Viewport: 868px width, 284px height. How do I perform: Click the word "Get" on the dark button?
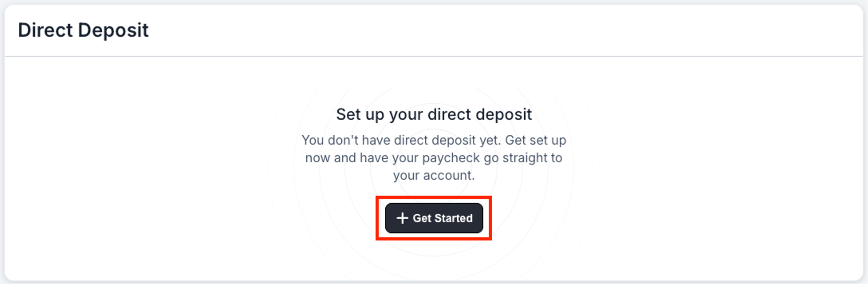(422, 218)
